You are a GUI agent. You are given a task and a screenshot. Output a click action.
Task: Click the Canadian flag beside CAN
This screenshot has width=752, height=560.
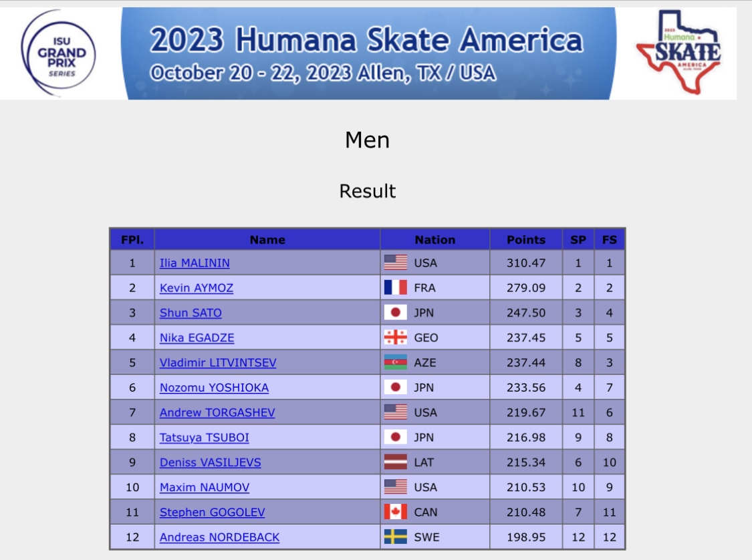click(x=395, y=512)
